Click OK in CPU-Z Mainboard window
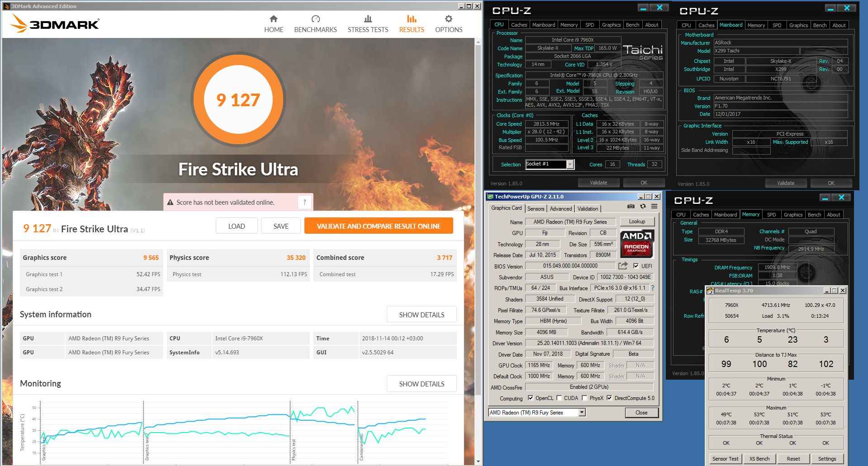The image size is (868, 466). pos(831,183)
